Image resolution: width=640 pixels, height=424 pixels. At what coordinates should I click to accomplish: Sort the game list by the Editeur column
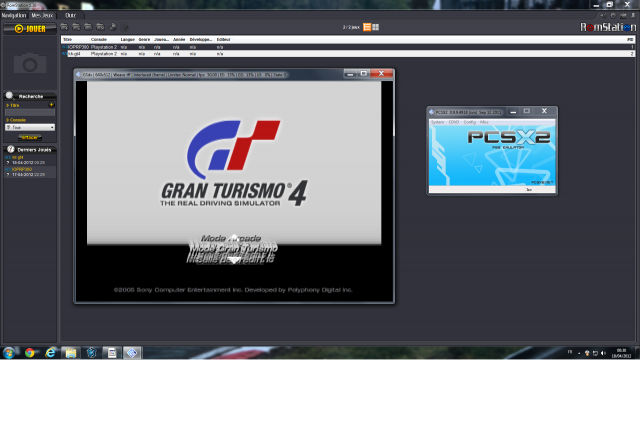point(224,40)
